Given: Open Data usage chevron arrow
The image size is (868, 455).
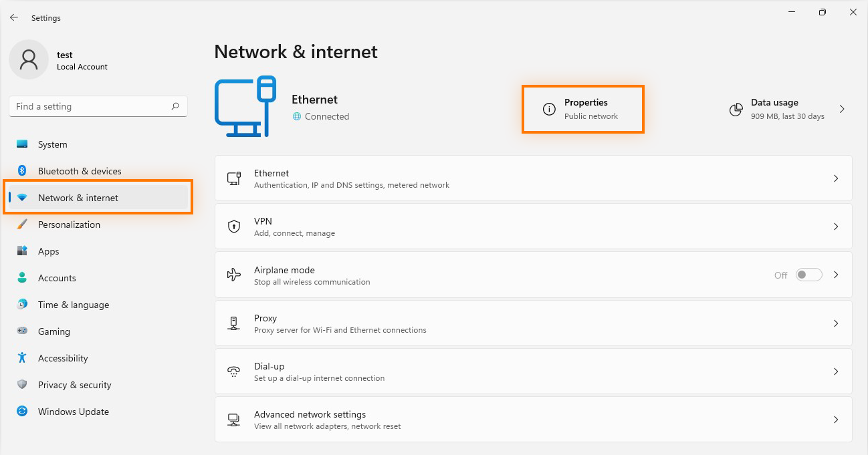Looking at the screenshot, I should tap(842, 110).
